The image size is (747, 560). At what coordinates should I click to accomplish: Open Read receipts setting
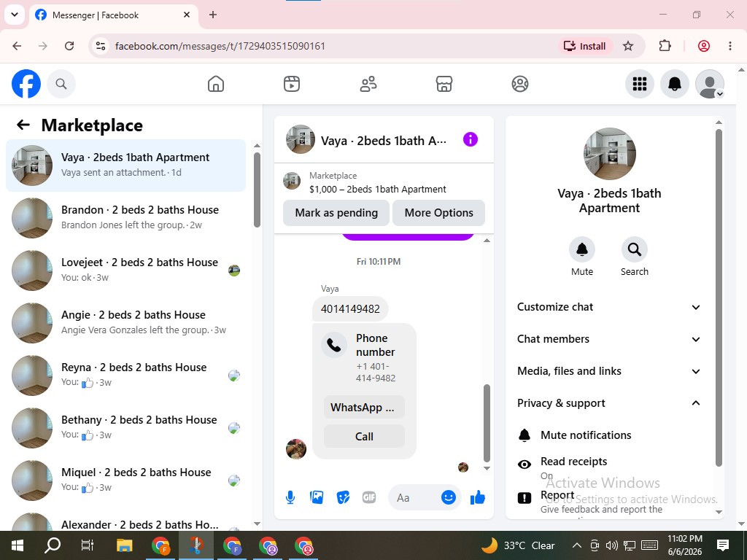[x=609, y=467]
